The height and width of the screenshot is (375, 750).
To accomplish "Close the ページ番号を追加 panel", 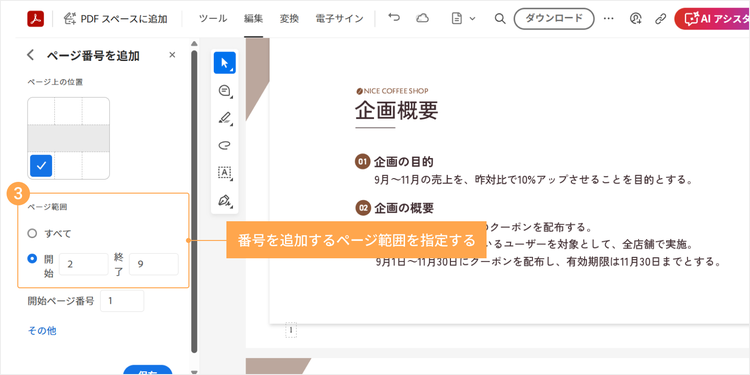I will point(172,55).
